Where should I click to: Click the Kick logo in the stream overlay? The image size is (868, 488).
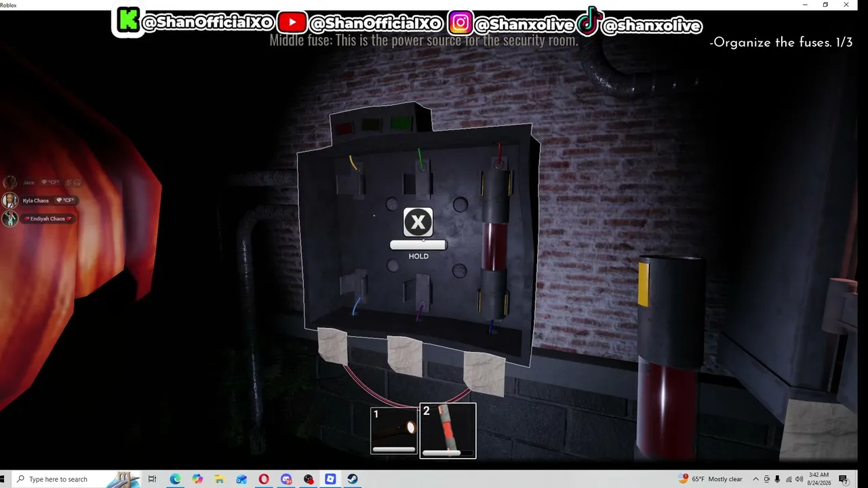(x=127, y=20)
